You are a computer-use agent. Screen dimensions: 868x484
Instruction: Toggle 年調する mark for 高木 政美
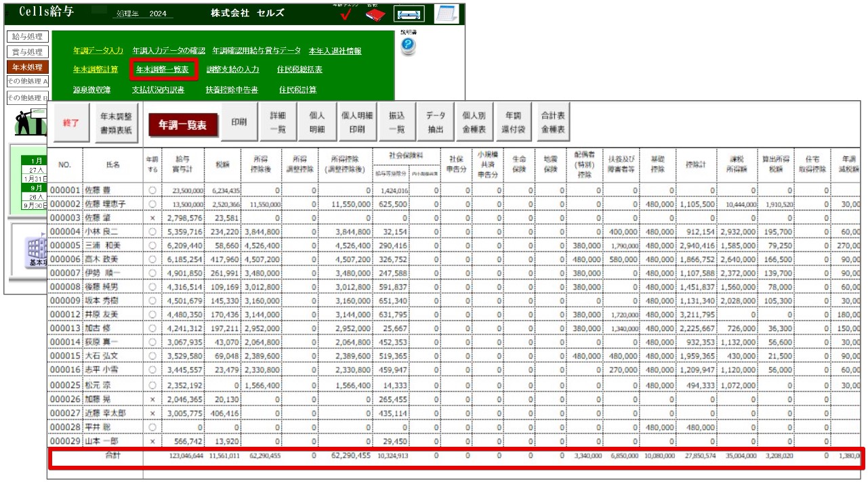(152, 259)
